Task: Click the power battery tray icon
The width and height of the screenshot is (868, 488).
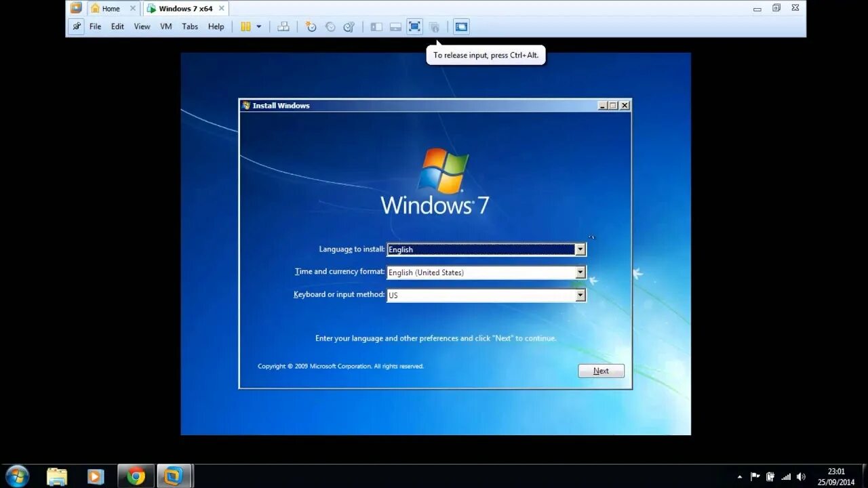Action: [770, 476]
